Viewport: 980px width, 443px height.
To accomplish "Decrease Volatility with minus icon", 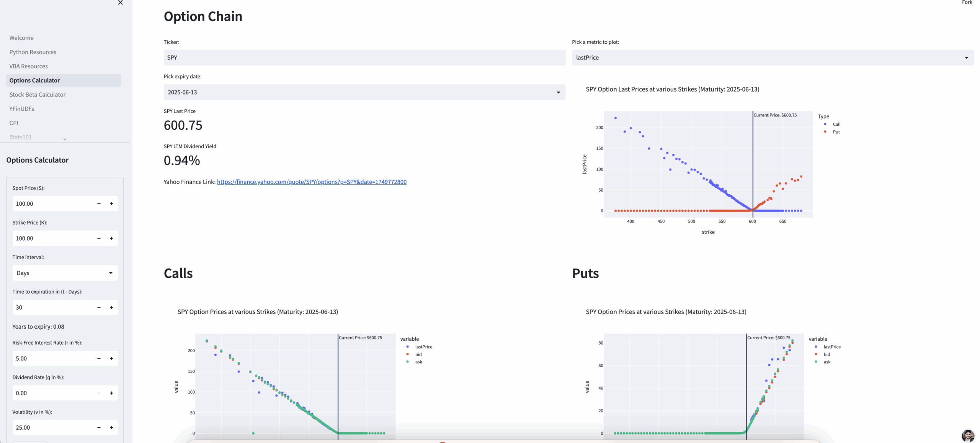I will point(99,427).
